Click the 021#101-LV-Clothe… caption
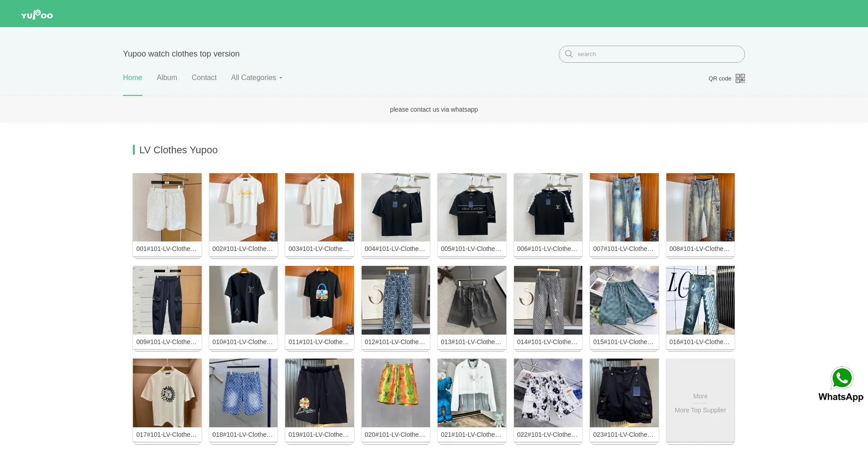Image resolution: width=868 pixels, height=449 pixels. (471, 435)
